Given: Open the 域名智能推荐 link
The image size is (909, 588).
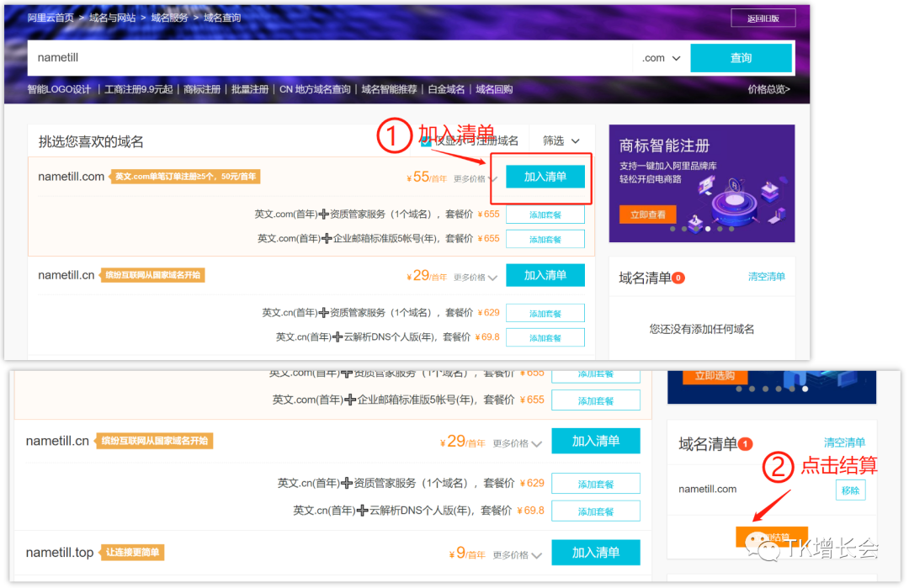Looking at the screenshot, I should [389, 89].
